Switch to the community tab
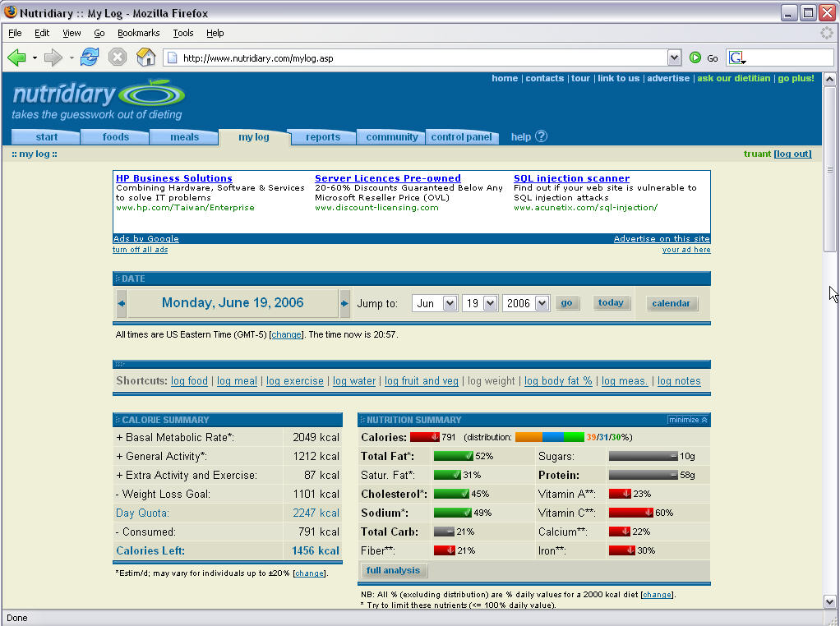Image resolution: width=840 pixels, height=626 pixels. (x=391, y=137)
